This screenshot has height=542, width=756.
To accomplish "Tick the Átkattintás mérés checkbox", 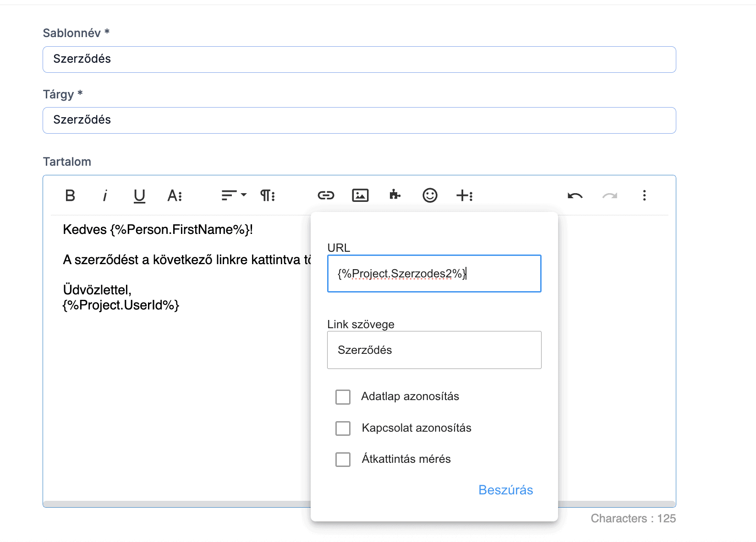I will [x=343, y=459].
